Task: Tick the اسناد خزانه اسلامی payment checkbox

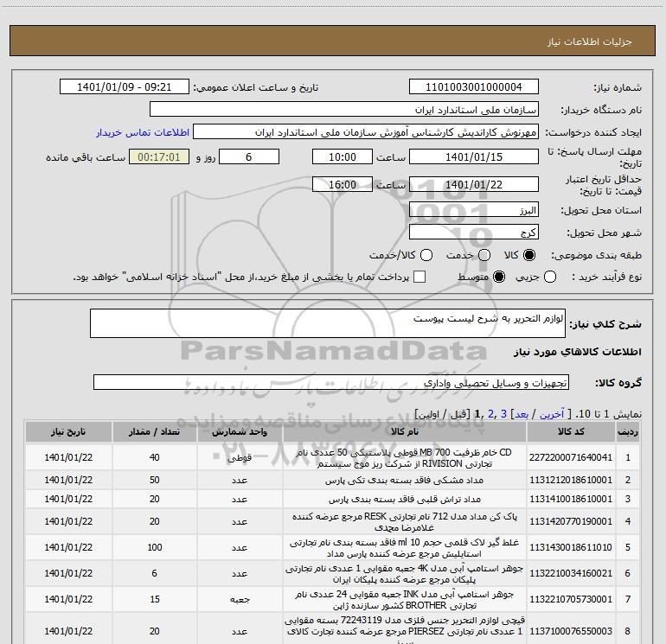Action: pos(419,277)
